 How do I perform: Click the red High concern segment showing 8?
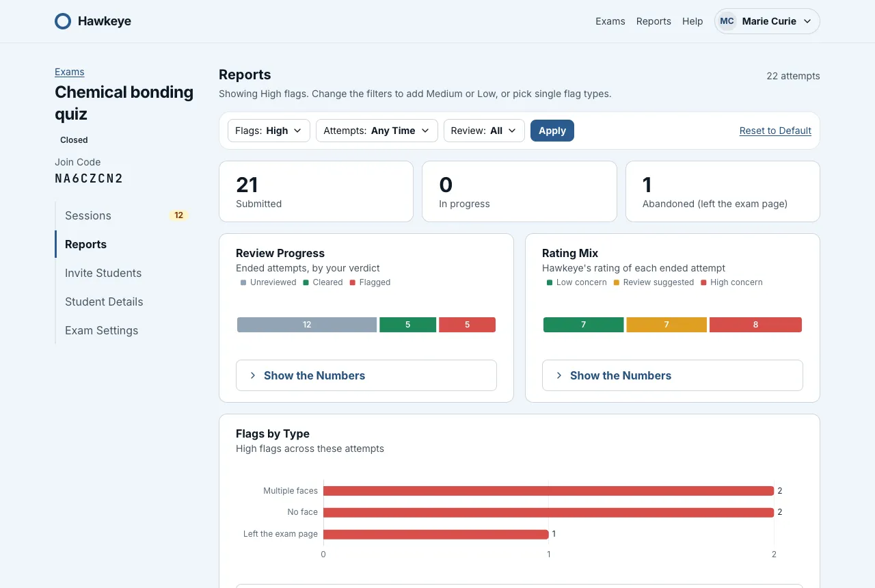(755, 325)
